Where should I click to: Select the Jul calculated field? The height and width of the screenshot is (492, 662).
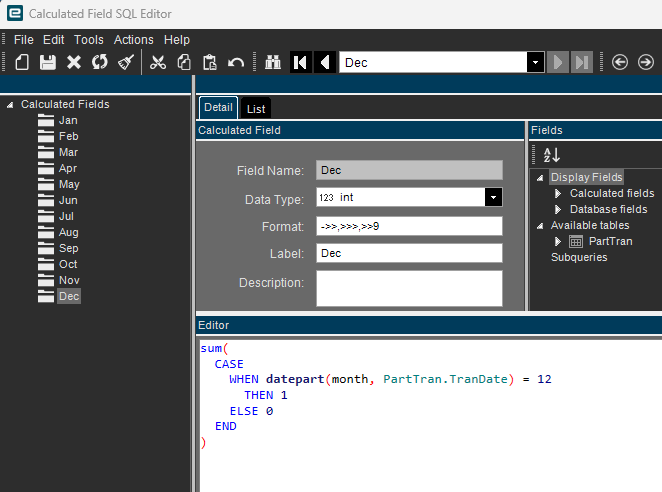point(67,216)
